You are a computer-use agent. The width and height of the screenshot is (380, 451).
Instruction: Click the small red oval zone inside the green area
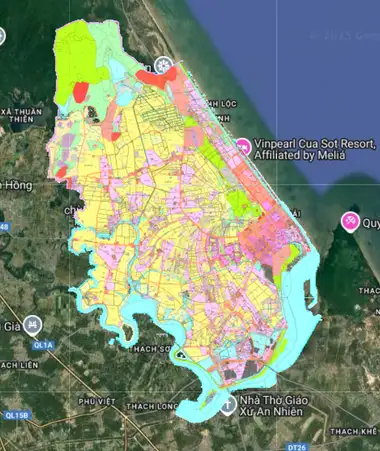(x=80, y=92)
